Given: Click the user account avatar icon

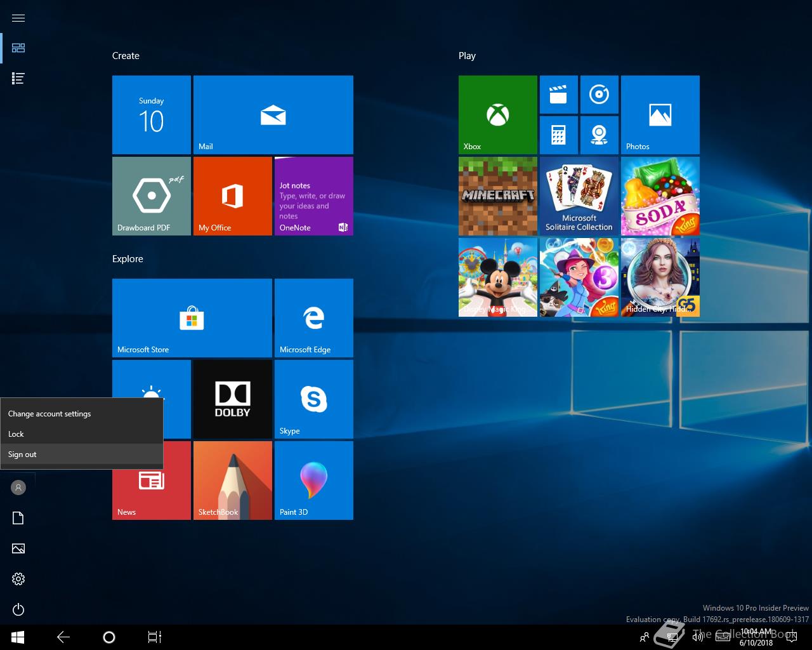Looking at the screenshot, I should coord(18,487).
